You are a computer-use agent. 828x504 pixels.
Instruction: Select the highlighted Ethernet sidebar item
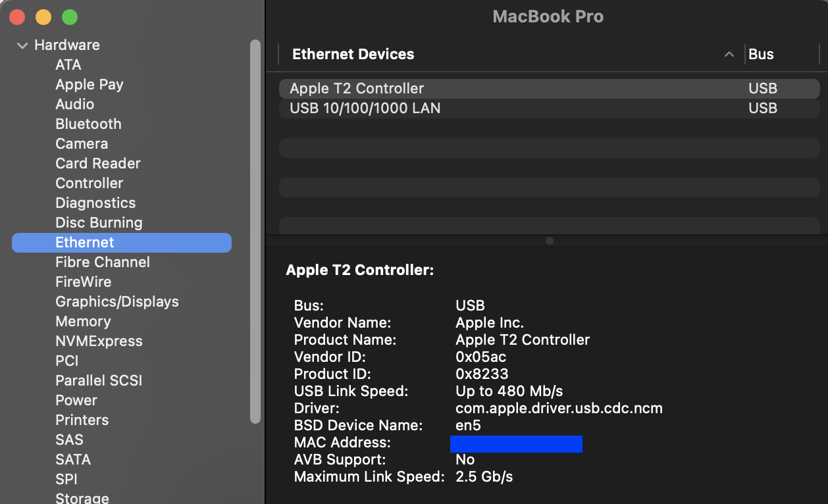[x=85, y=243]
